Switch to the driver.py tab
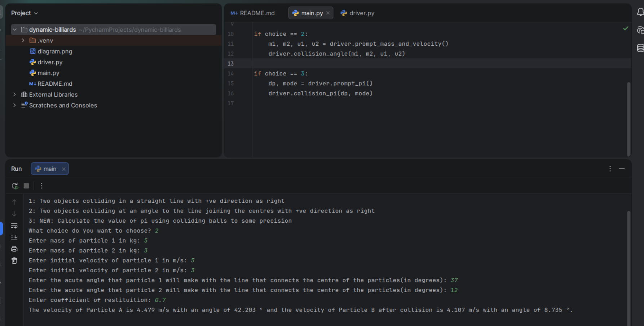This screenshot has width=644, height=326. [x=357, y=13]
